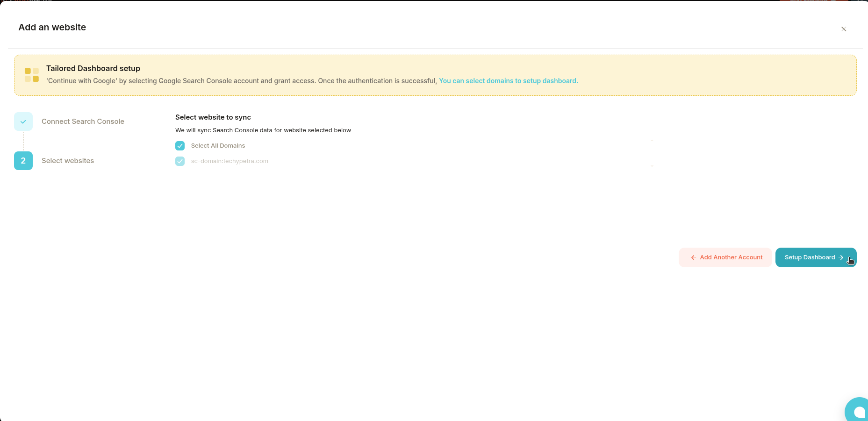Image resolution: width=868 pixels, height=421 pixels.
Task: Click the yellow Tailored Dashboard setup icon
Action: click(31, 74)
